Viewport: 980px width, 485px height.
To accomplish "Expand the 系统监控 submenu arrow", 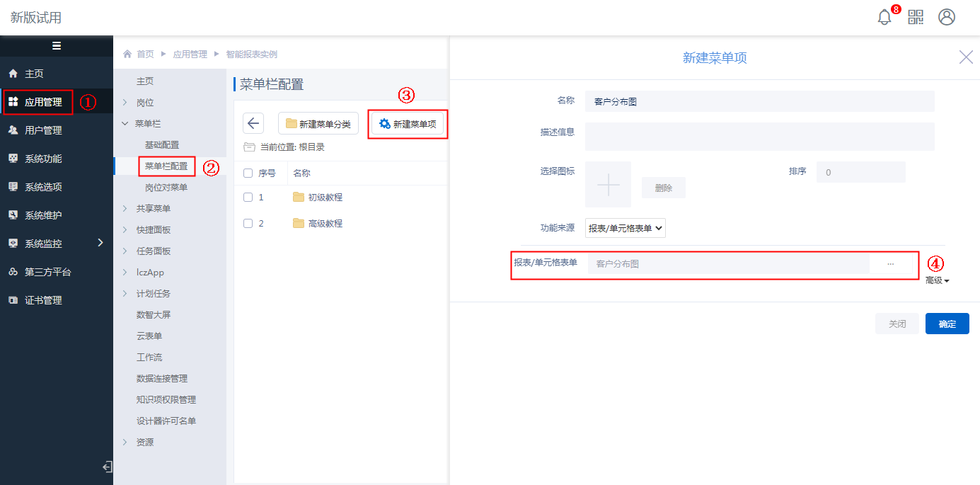I will point(100,243).
